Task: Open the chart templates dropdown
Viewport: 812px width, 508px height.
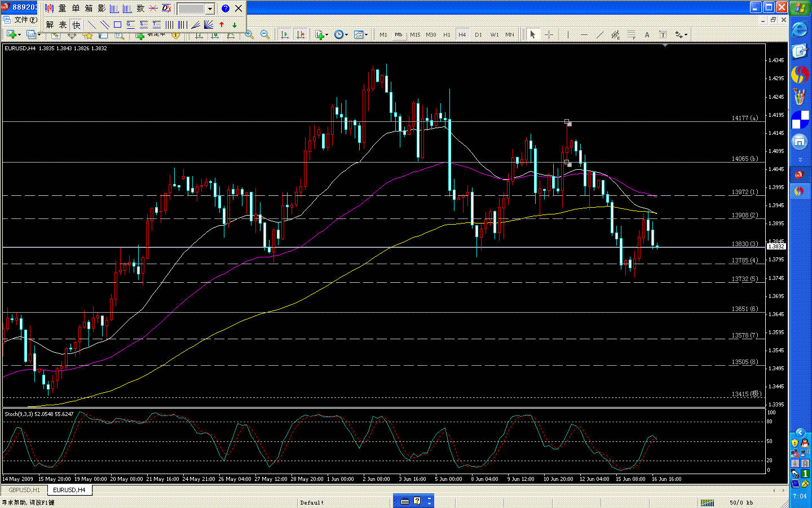Action: pos(360,34)
